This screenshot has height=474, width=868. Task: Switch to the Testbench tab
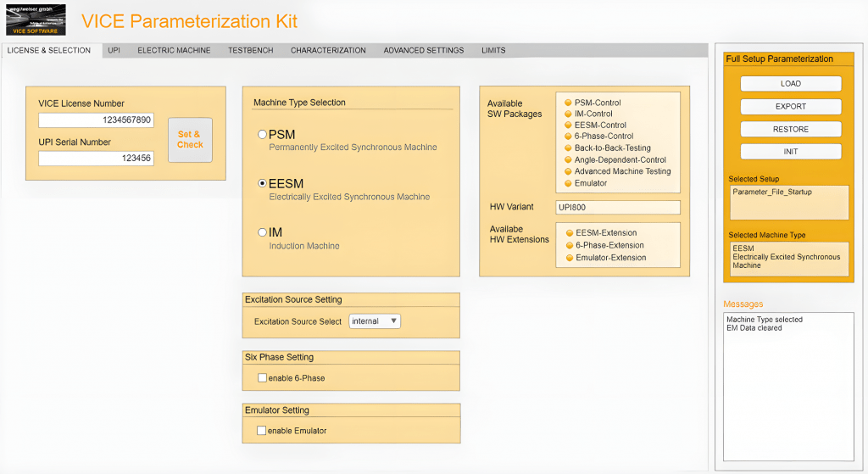coord(251,50)
